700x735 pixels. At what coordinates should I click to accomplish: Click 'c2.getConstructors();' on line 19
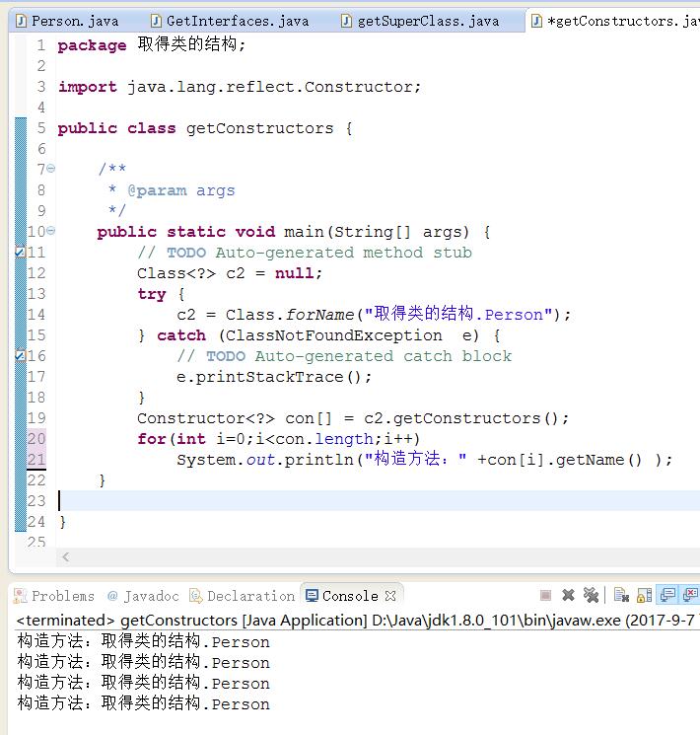(466, 418)
